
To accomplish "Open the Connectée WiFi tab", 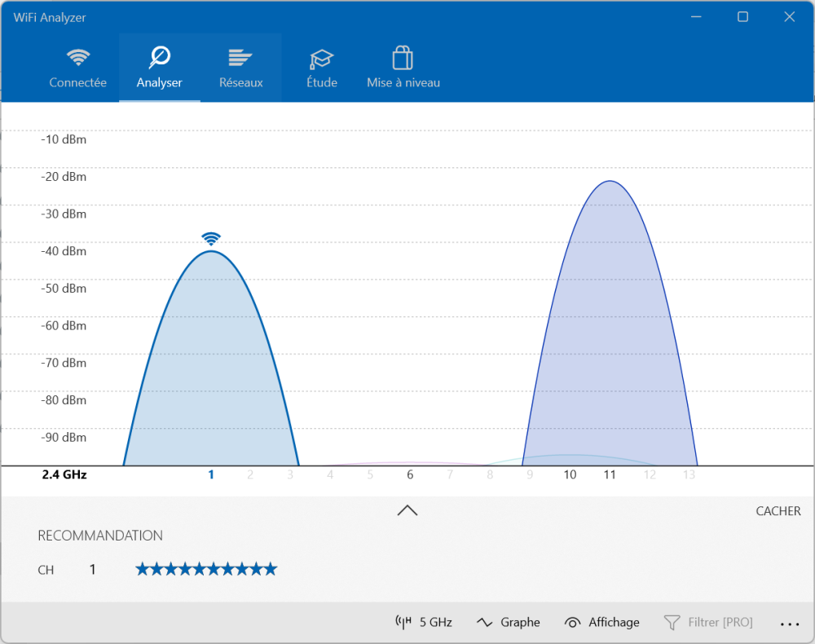I will coord(78,68).
